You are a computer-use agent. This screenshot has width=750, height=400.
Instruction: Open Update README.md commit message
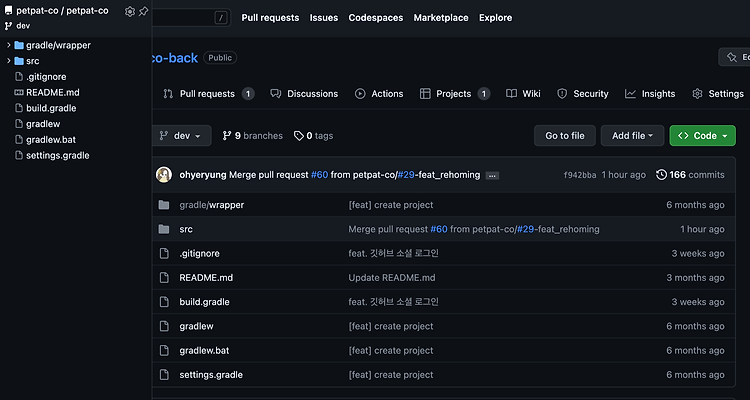[392, 278]
